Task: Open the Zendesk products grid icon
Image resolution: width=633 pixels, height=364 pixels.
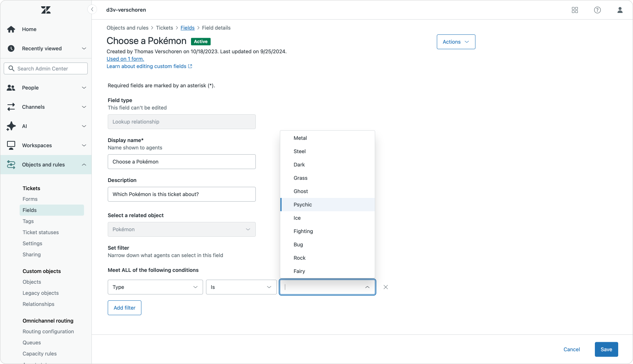Action: [x=575, y=10]
